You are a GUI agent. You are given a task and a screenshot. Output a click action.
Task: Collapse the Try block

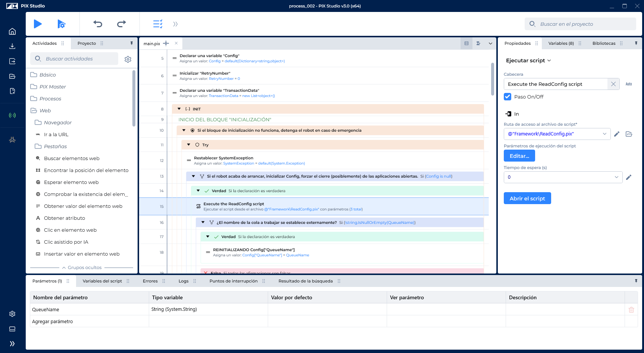(x=189, y=145)
